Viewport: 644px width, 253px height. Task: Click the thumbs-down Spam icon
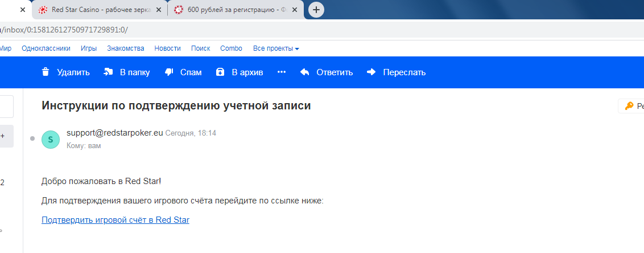tap(169, 72)
